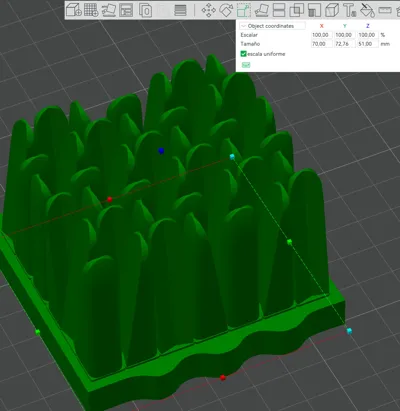Click the cyan corner handle near base corner
The height and width of the screenshot is (411, 400).
point(349,331)
